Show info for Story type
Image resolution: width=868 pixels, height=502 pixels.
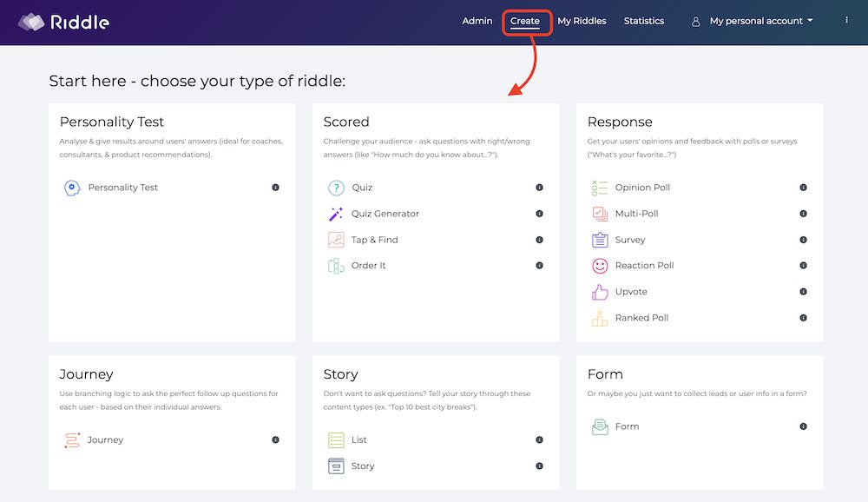[x=539, y=466]
